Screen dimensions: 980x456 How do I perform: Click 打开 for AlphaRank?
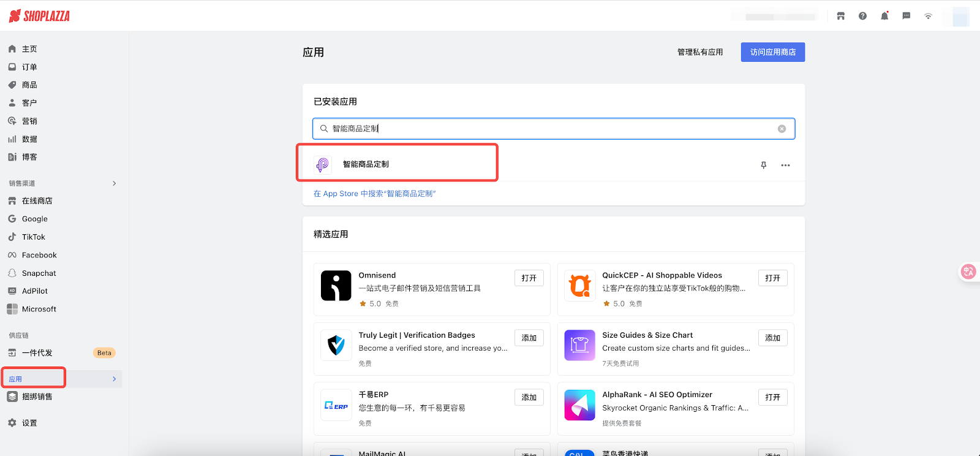click(x=773, y=397)
